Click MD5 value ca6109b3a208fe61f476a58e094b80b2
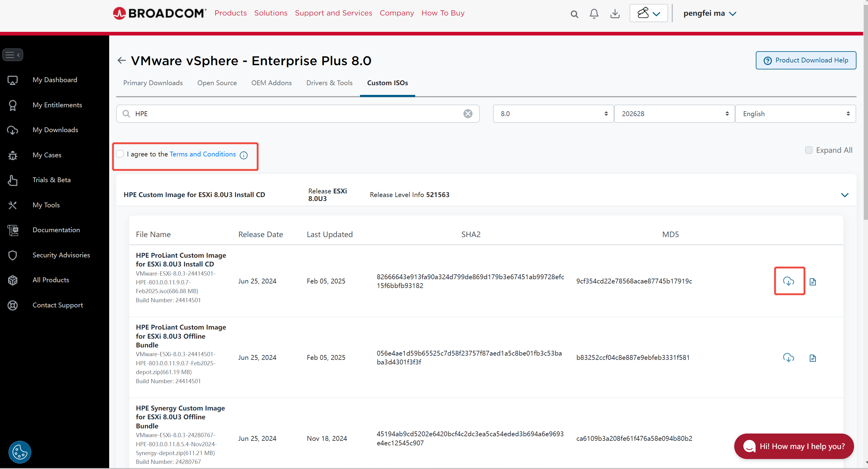The width and height of the screenshot is (868, 469). (x=634, y=438)
